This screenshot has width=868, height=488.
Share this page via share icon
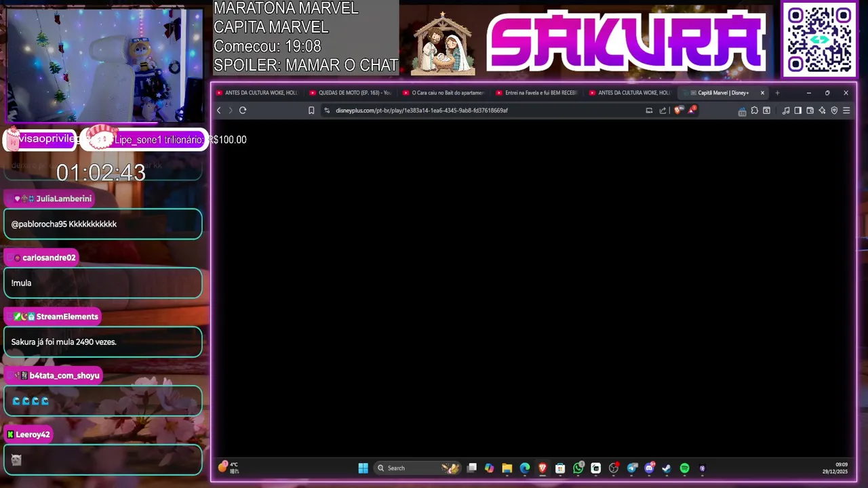[x=663, y=110]
